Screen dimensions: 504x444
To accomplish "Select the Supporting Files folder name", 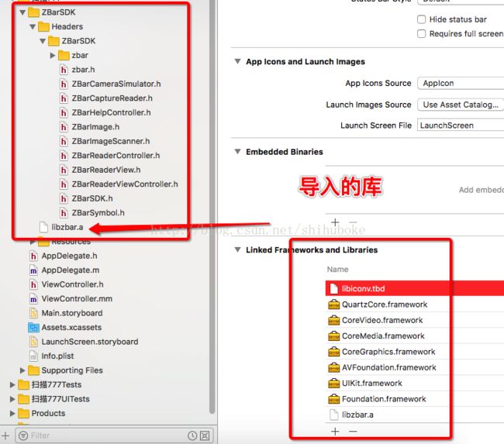I will pyautogui.click(x=72, y=370).
